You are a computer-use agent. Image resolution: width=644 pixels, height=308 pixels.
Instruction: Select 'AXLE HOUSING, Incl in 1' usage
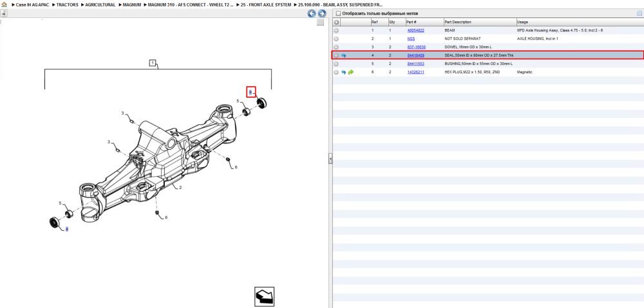pyautogui.click(x=538, y=39)
